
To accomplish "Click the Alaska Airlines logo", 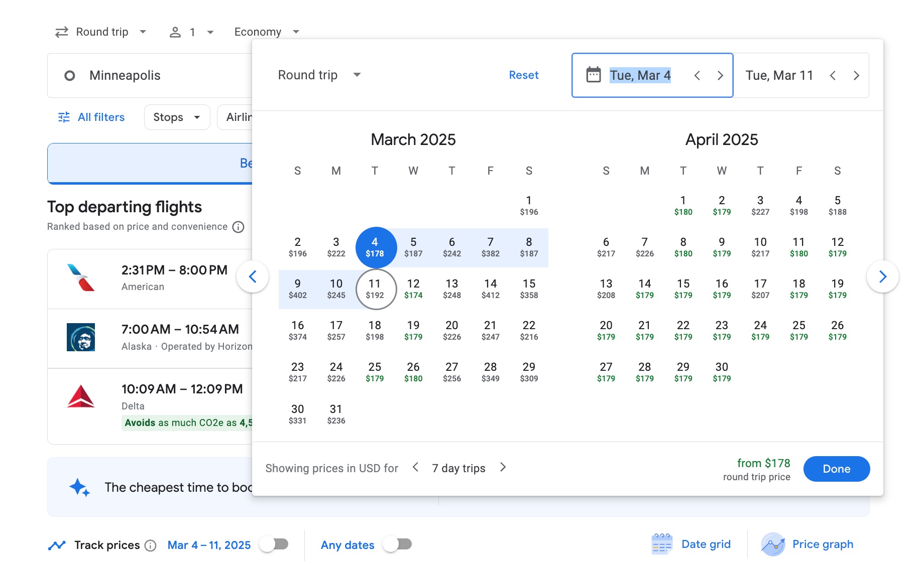I will coord(81,337).
